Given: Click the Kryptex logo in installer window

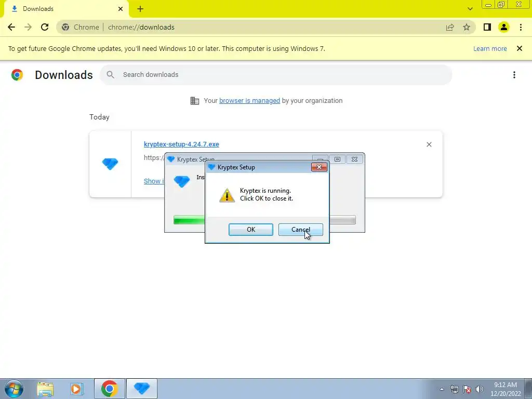Looking at the screenshot, I should 181,181.
